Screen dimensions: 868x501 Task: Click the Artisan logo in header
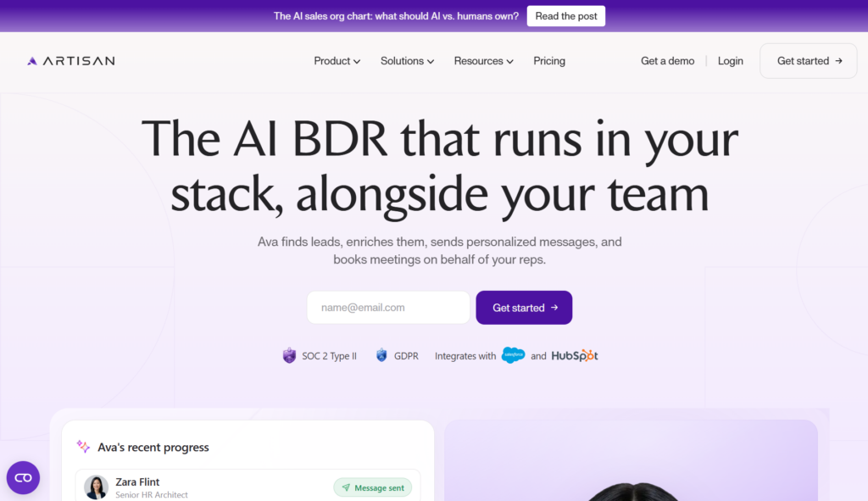[x=71, y=61]
